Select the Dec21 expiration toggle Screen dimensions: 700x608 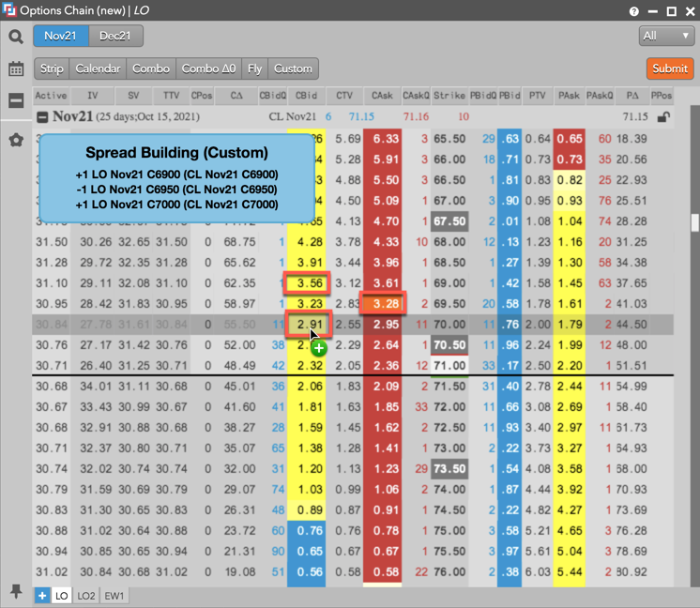click(116, 37)
